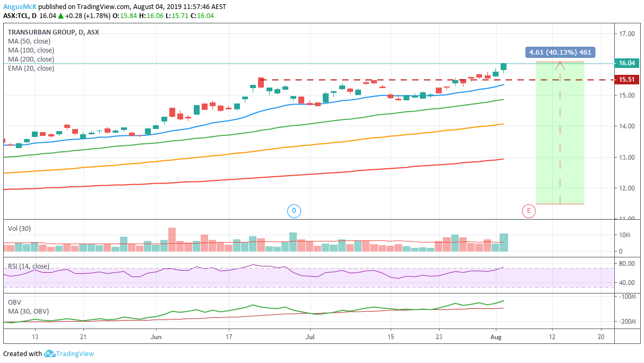Click the 16.04 current price label

[627, 63]
